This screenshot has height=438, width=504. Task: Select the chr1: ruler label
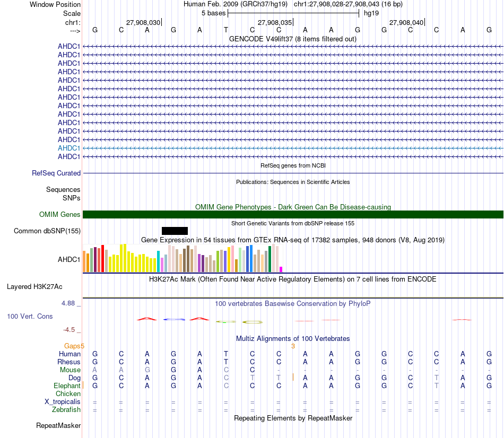73,22
